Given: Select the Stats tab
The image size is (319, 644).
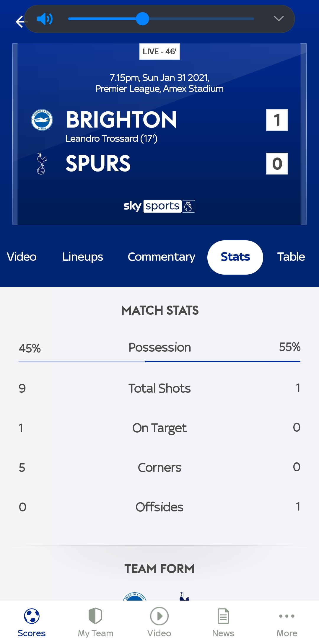Looking at the screenshot, I should [x=235, y=257].
